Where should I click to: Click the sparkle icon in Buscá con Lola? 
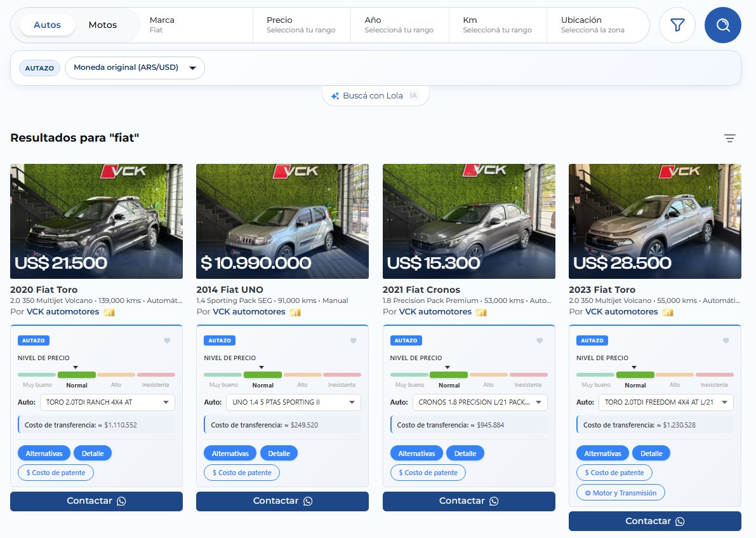pyautogui.click(x=335, y=96)
